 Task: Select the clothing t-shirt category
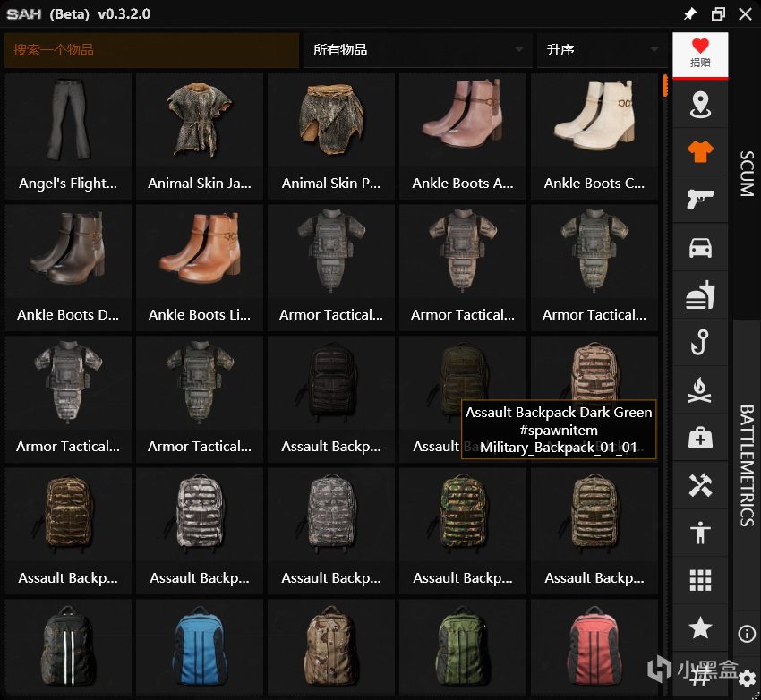point(700,151)
